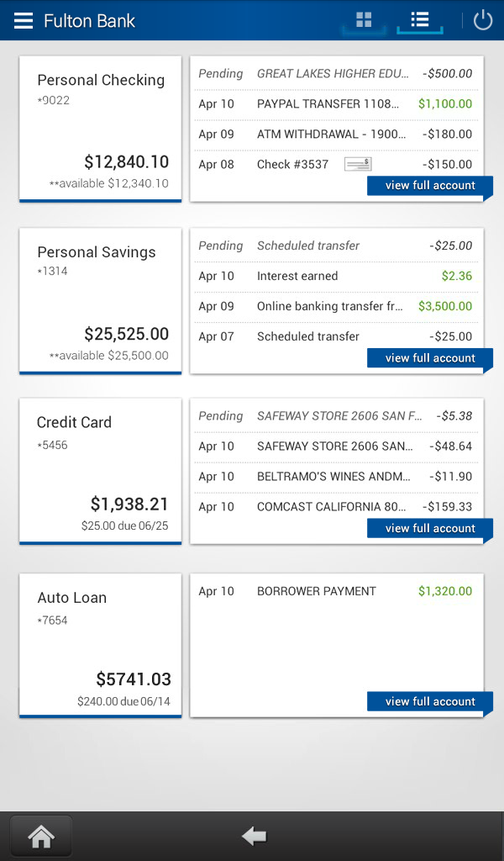Open the navigation hamburger menu

pyautogui.click(x=24, y=20)
